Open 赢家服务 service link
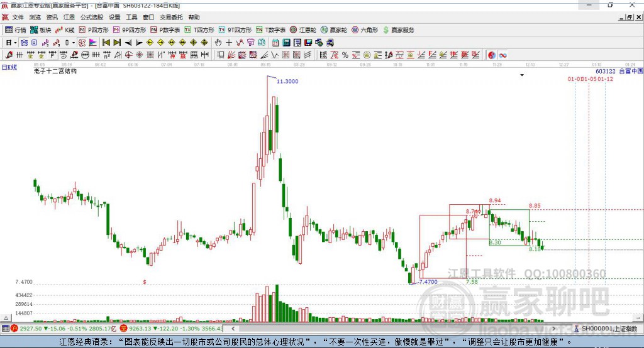 [398, 30]
